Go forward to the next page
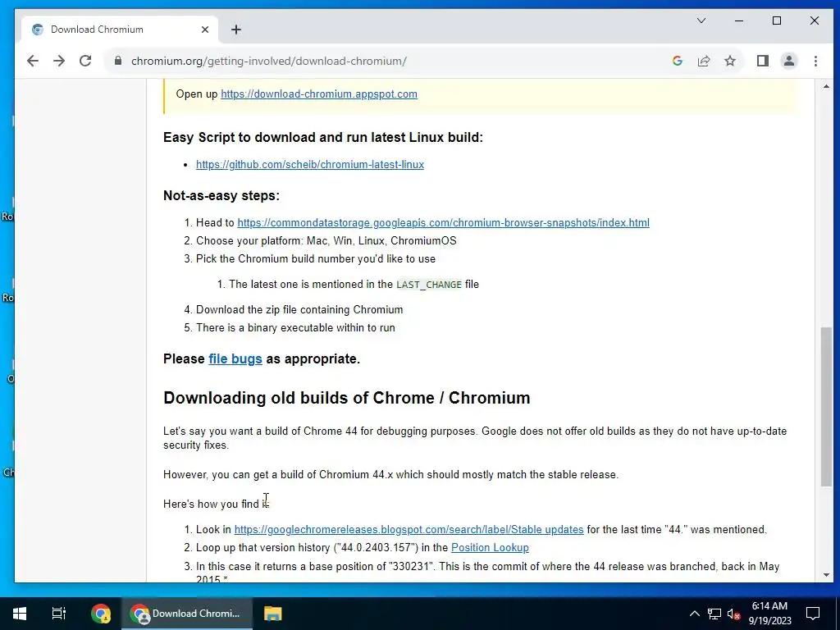The width and height of the screenshot is (840, 630). point(59,61)
